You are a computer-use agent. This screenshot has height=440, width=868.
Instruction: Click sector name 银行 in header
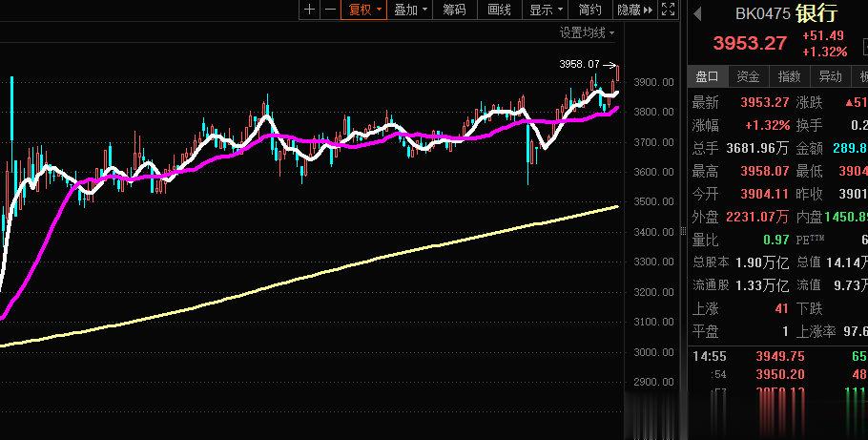(816, 13)
